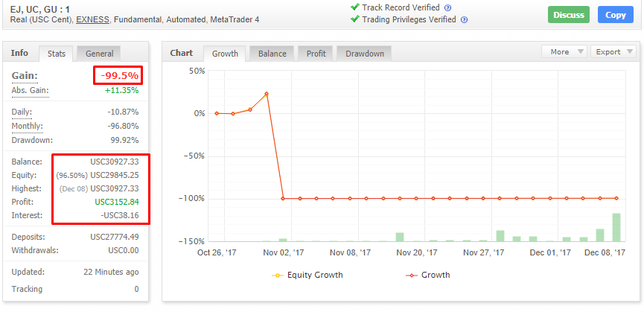View the Profit chart tab
Image resolution: width=644 pixels, height=312 pixels.
point(315,54)
